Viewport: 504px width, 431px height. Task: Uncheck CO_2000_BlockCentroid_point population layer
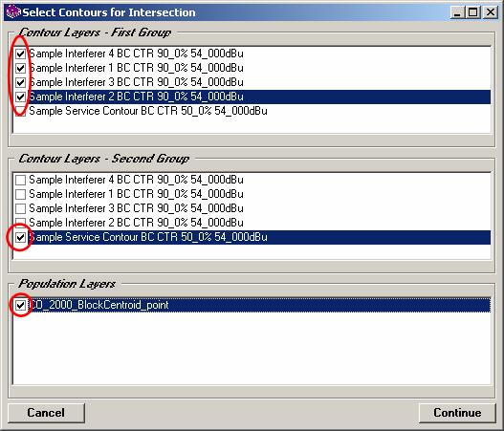(x=21, y=305)
